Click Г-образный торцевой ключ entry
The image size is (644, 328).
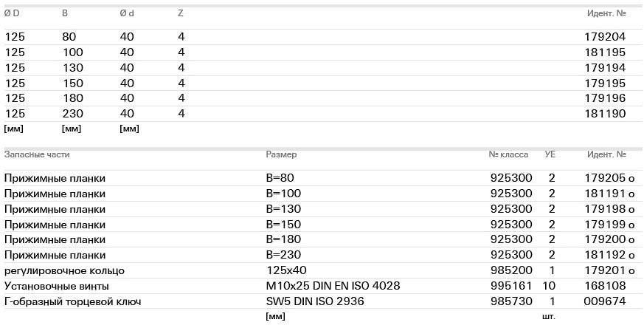point(72,301)
